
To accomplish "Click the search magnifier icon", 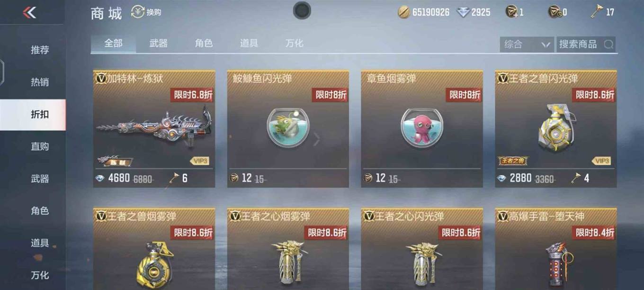I will click(608, 45).
